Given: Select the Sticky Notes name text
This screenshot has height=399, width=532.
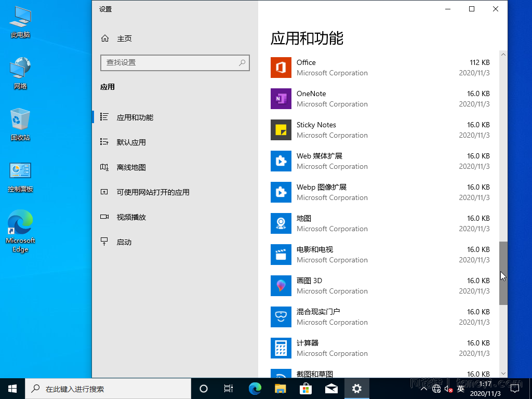Looking at the screenshot, I should click(316, 125).
